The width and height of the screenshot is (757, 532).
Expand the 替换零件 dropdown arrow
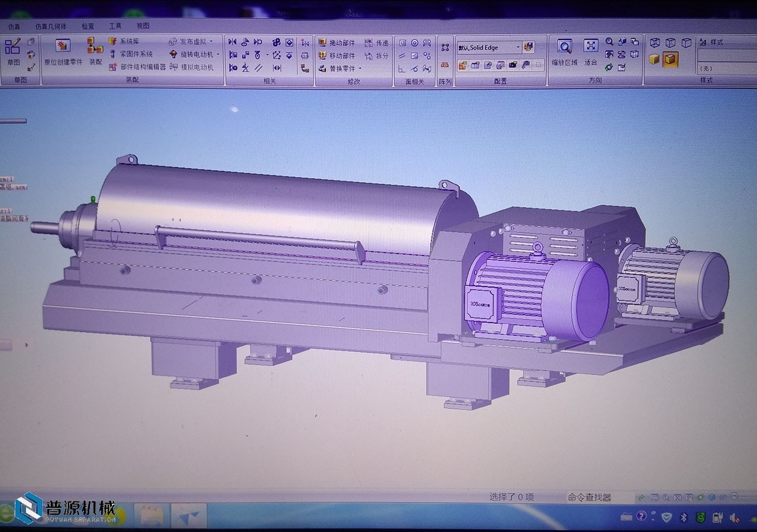(360, 69)
